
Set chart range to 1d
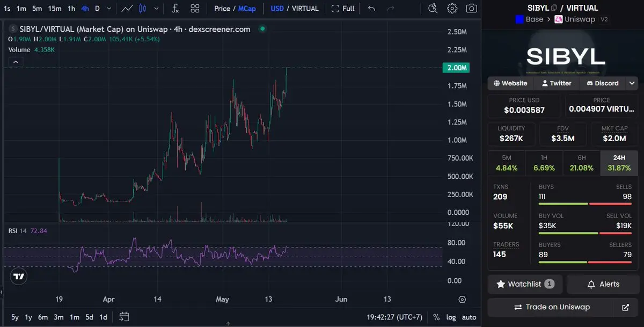[103, 317]
